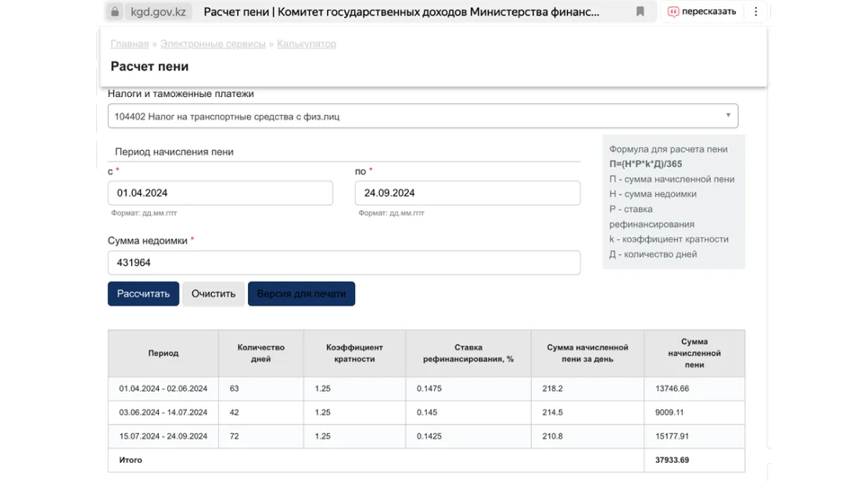Click the Ставка рефинансирования column header

click(468, 354)
